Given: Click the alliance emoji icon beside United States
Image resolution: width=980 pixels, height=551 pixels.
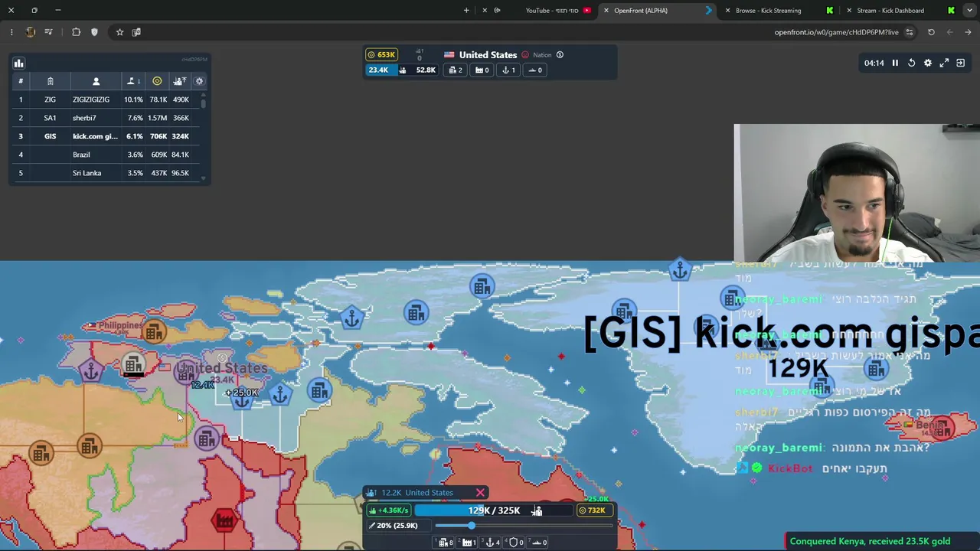Looking at the screenshot, I should point(525,55).
